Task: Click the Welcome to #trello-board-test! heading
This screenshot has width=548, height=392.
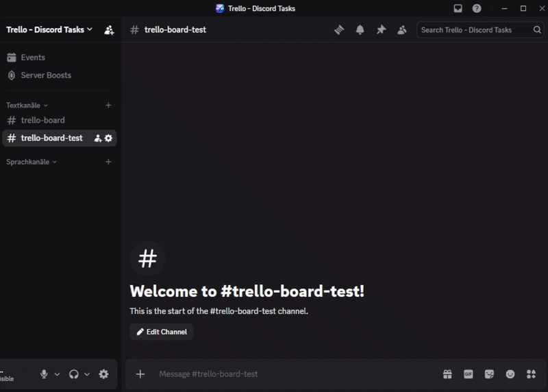Action: click(247, 291)
